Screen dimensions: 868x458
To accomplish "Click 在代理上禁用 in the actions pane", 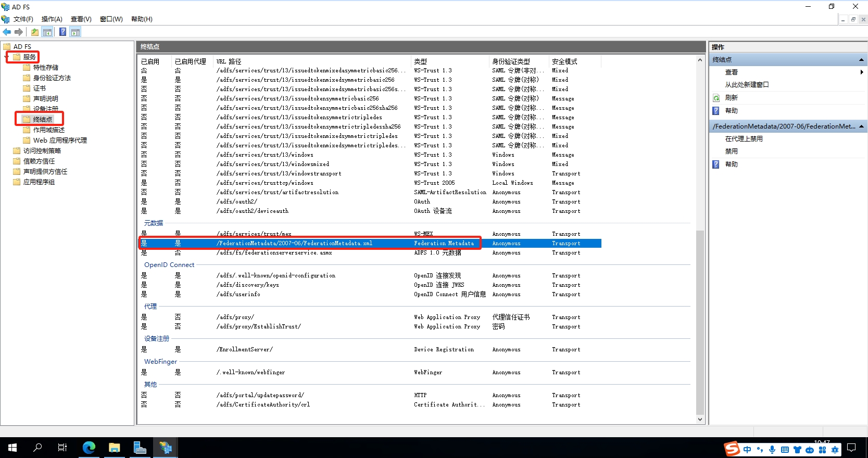I will point(744,139).
